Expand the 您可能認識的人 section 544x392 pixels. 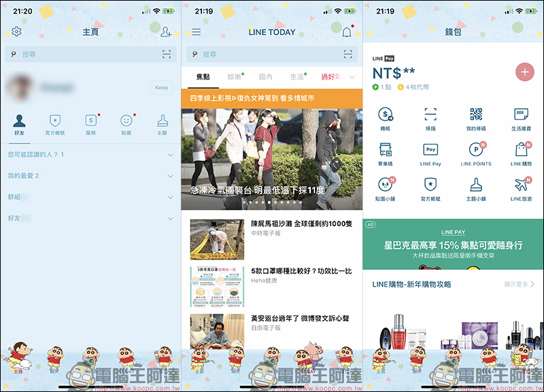click(x=90, y=155)
